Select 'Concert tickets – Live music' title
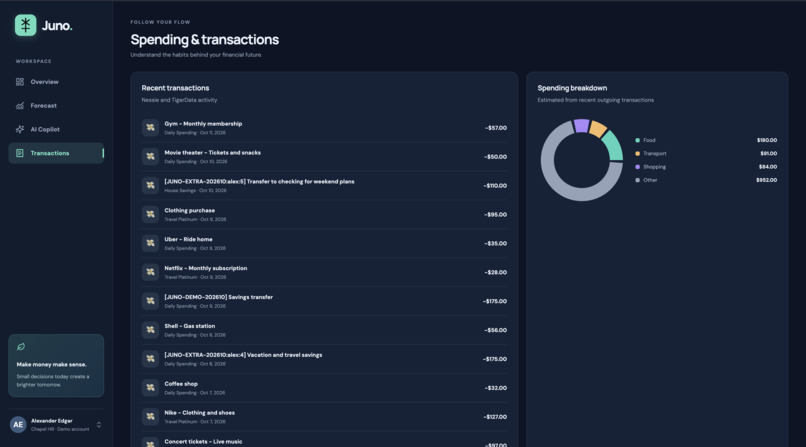 203,442
